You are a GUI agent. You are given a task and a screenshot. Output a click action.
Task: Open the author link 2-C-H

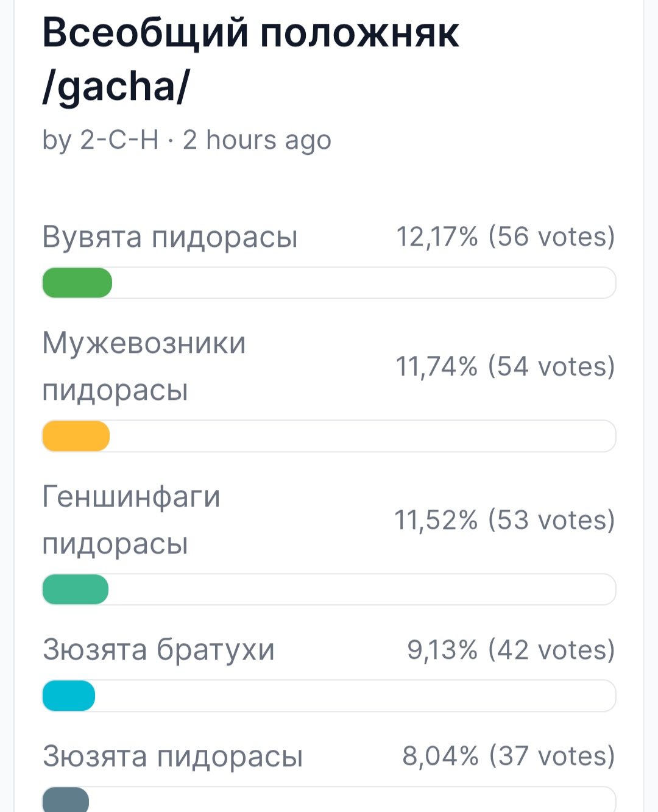[x=119, y=140]
